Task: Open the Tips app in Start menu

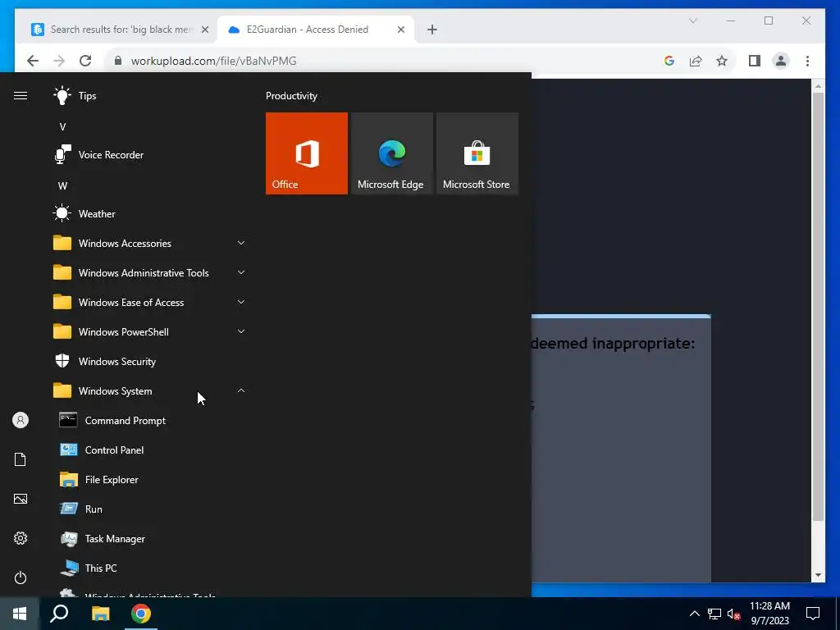Action: (150, 96)
